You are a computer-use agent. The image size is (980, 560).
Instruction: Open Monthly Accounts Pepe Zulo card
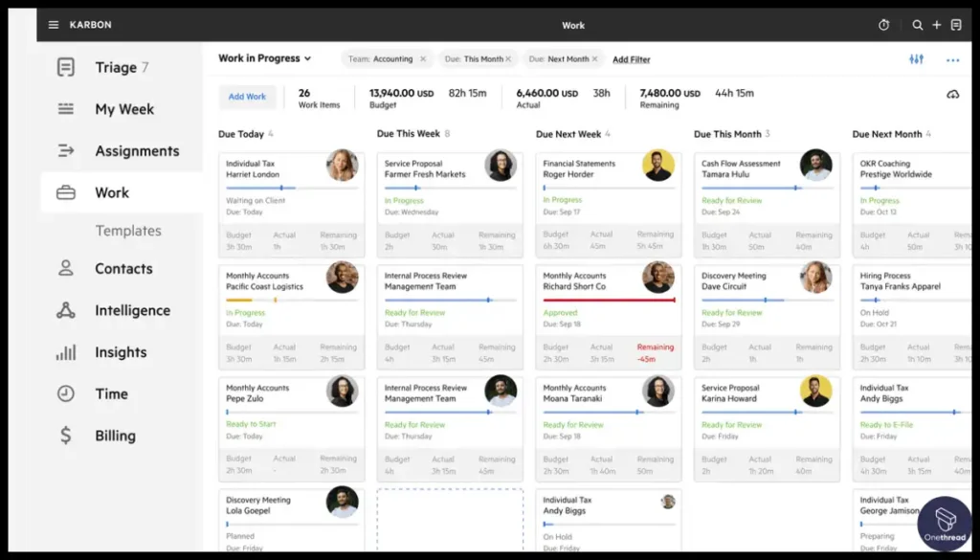point(292,430)
